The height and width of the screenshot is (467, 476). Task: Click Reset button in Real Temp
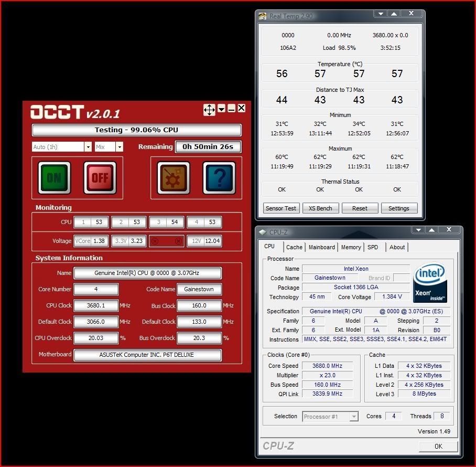pyautogui.click(x=360, y=208)
